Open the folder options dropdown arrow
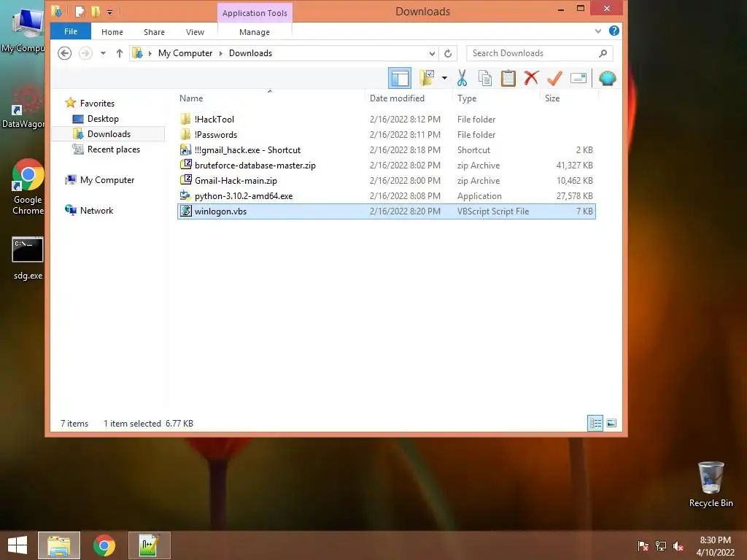The width and height of the screenshot is (747, 560). tap(444, 77)
